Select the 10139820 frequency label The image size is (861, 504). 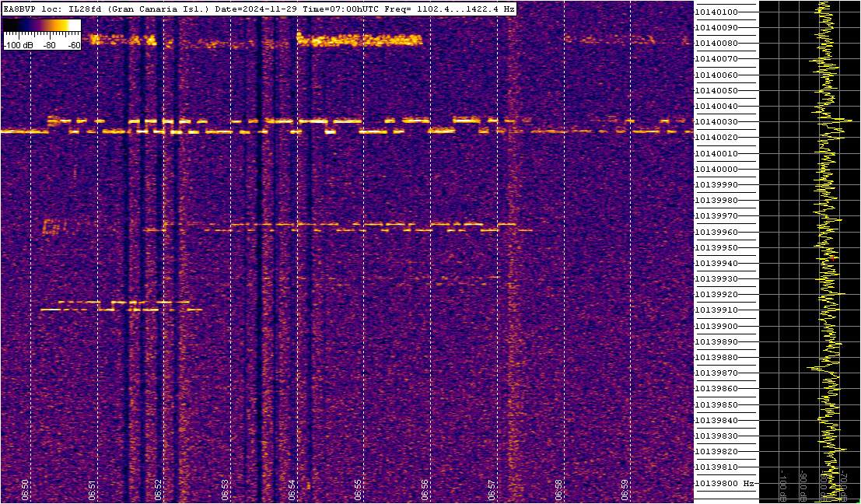(717, 451)
